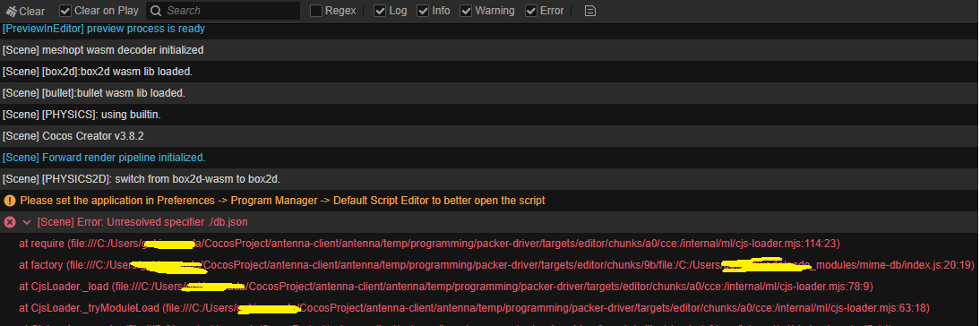Viewport: 980px width, 326px height.
Task: Toggle the Warning filter checkbox
Action: coord(466,11)
